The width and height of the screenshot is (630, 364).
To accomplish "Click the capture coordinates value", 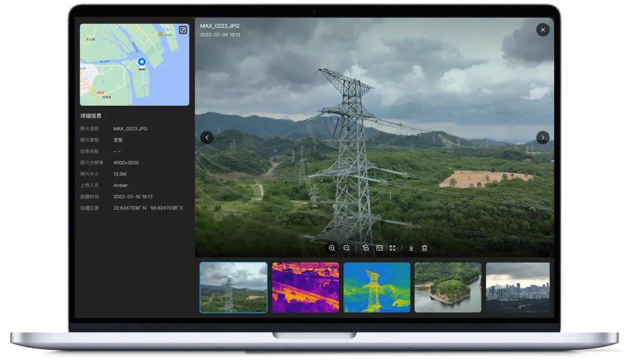I will tap(148, 208).
